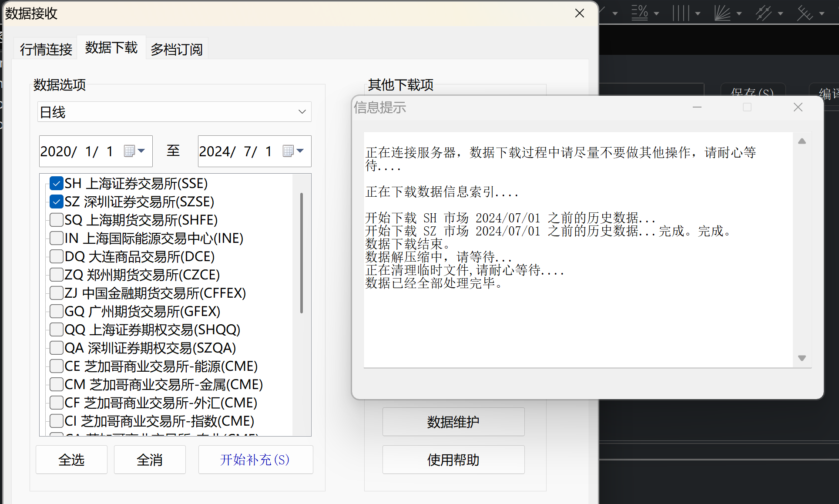Expand the 日线 data type dropdown
Viewport: 839px width, 504px height.
tap(302, 112)
